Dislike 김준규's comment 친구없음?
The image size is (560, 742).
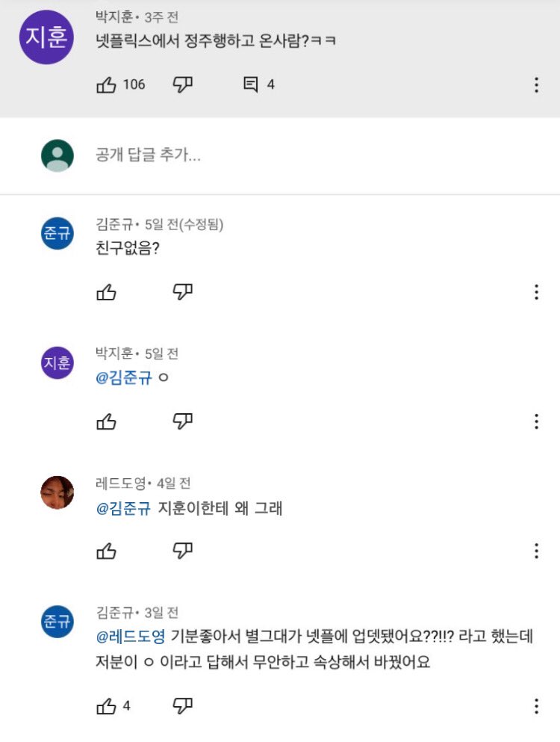point(183,292)
